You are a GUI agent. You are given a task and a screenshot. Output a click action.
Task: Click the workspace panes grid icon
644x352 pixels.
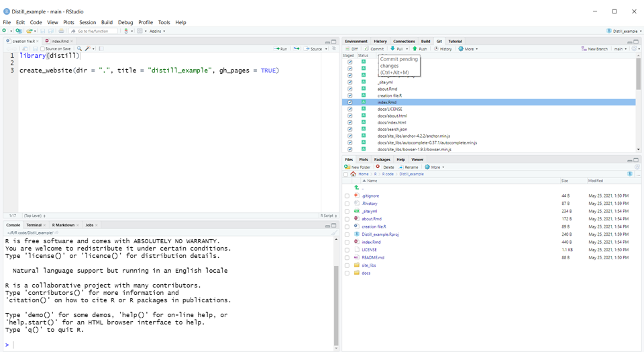point(140,31)
